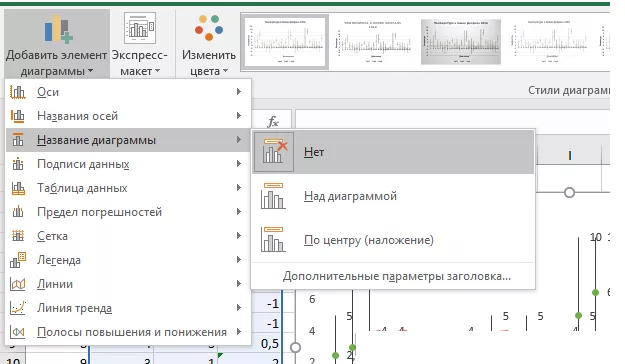Open the Линии menu entry

click(128, 284)
